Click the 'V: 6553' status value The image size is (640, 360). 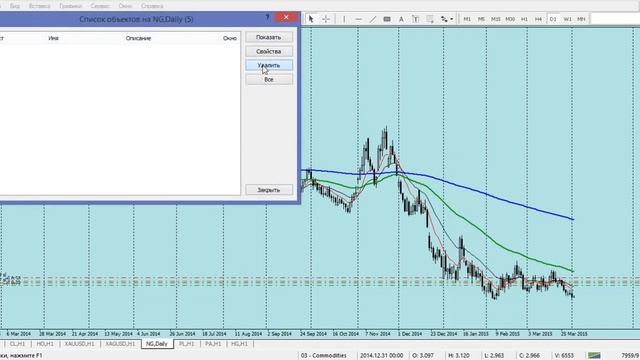(564, 356)
